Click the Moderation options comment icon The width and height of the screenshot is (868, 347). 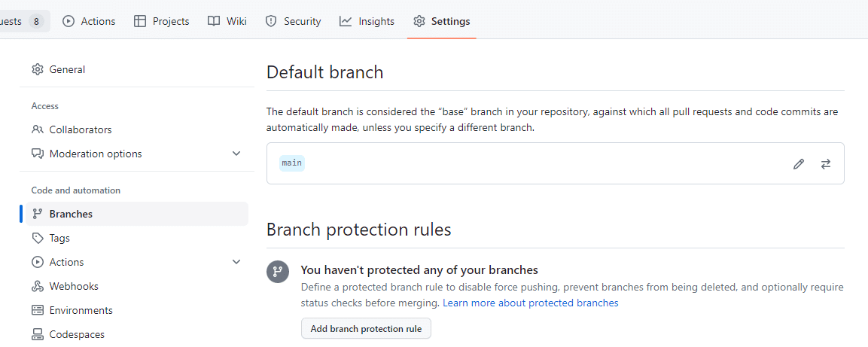38,154
